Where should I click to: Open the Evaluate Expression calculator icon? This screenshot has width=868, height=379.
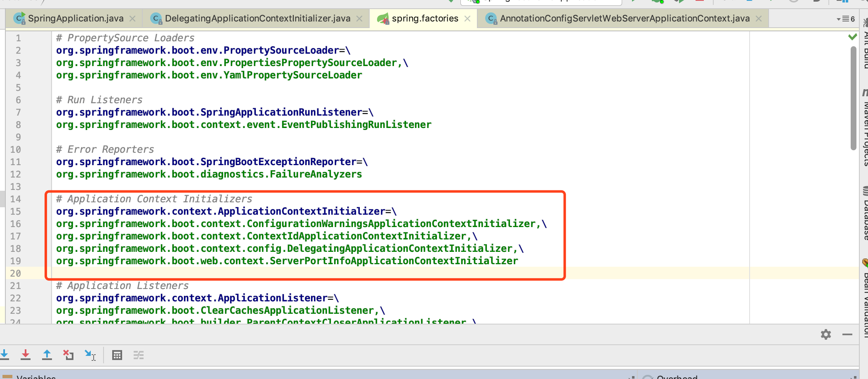117,355
